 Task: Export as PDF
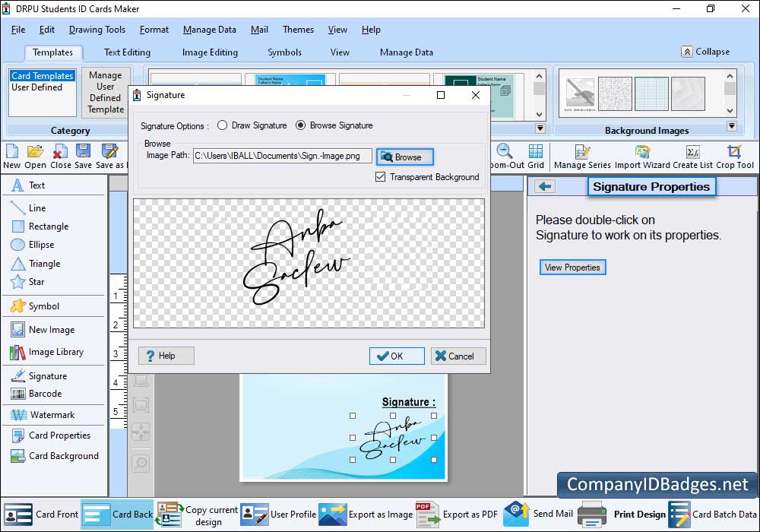point(457,515)
